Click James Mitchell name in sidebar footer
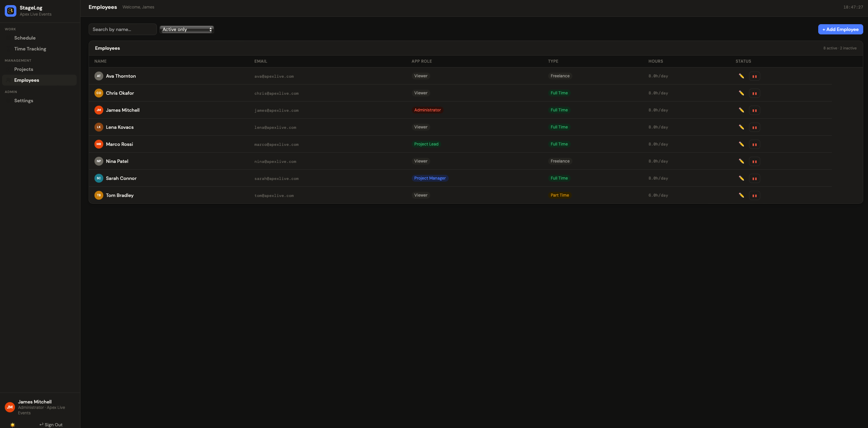This screenshot has width=868, height=428. point(35,402)
